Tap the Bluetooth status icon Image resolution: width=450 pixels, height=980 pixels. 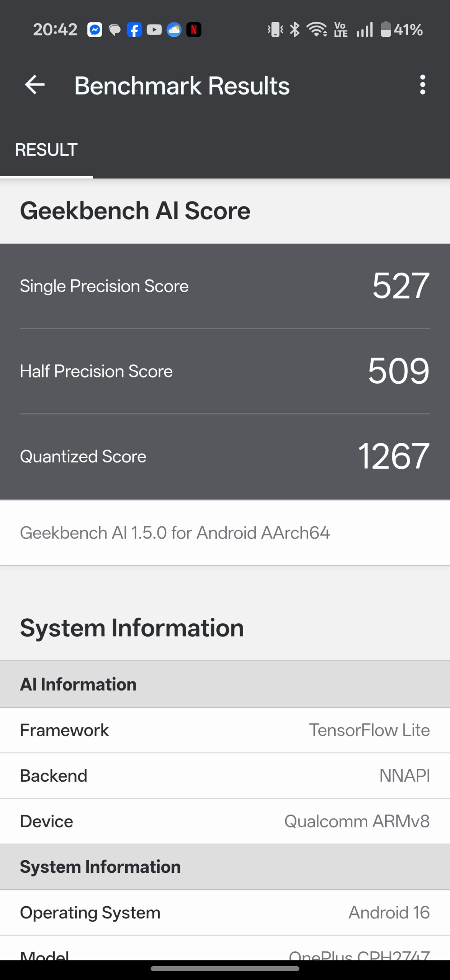[295, 29]
